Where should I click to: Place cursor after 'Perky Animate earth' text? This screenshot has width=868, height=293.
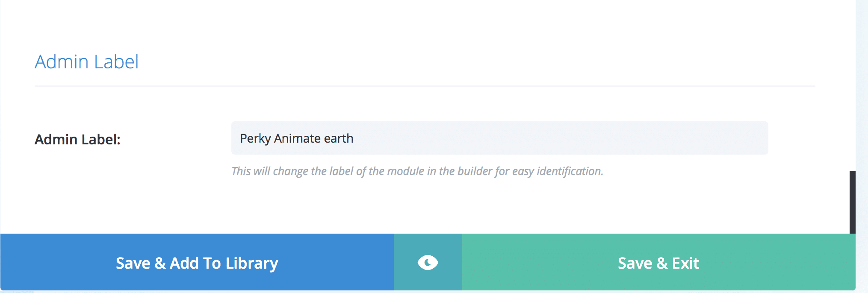click(x=354, y=138)
